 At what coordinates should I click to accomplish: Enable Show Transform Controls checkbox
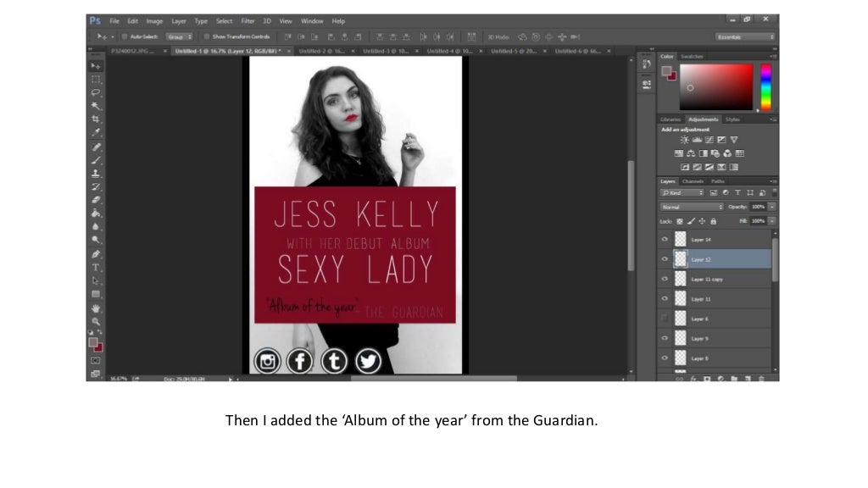click(207, 36)
